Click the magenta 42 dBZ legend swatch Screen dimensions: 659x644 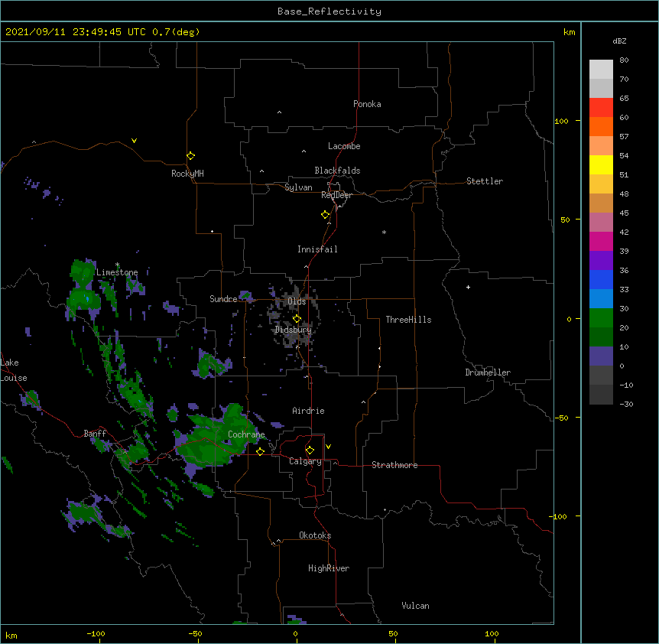point(601,241)
